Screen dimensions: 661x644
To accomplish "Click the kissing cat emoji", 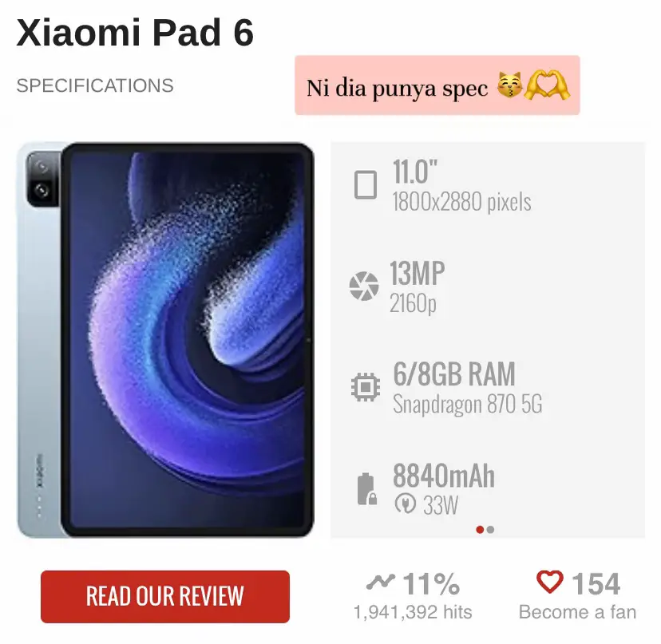I will (x=509, y=85).
